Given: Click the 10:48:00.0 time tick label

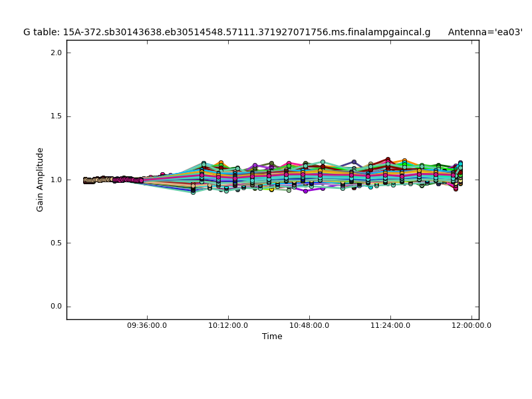Looking at the screenshot, I should [x=309, y=326].
